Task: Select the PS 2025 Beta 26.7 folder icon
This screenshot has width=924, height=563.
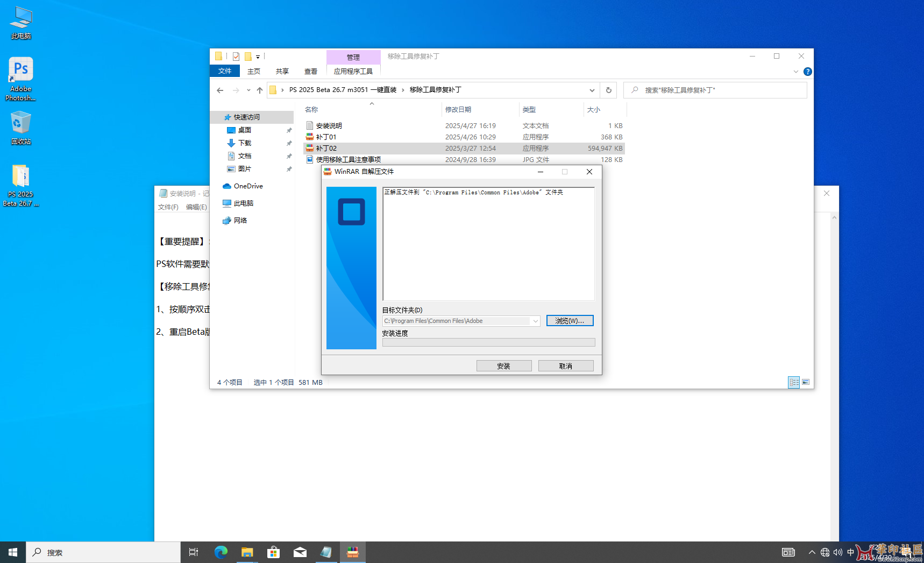Action: pyautogui.click(x=20, y=185)
